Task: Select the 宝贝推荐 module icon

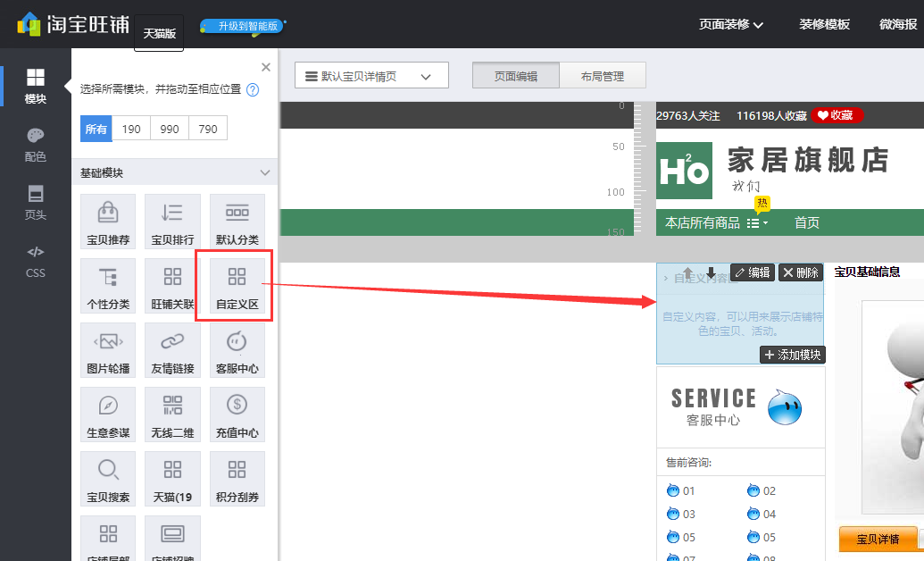Action: (108, 222)
